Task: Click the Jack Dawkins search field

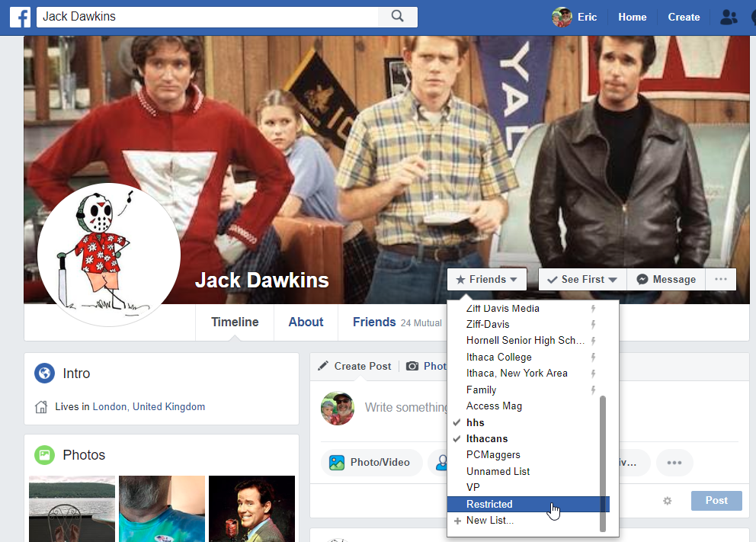Action: [207, 17]
